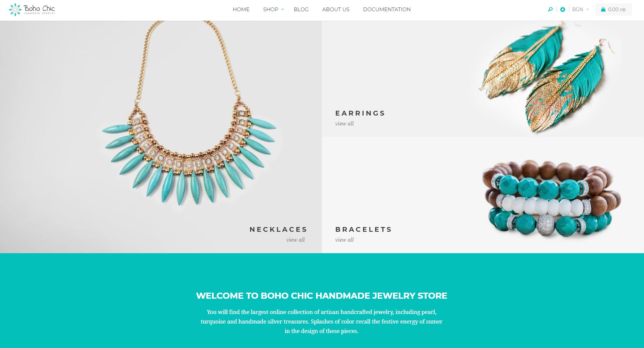Click the Boho Chic logo

[32, 10]
